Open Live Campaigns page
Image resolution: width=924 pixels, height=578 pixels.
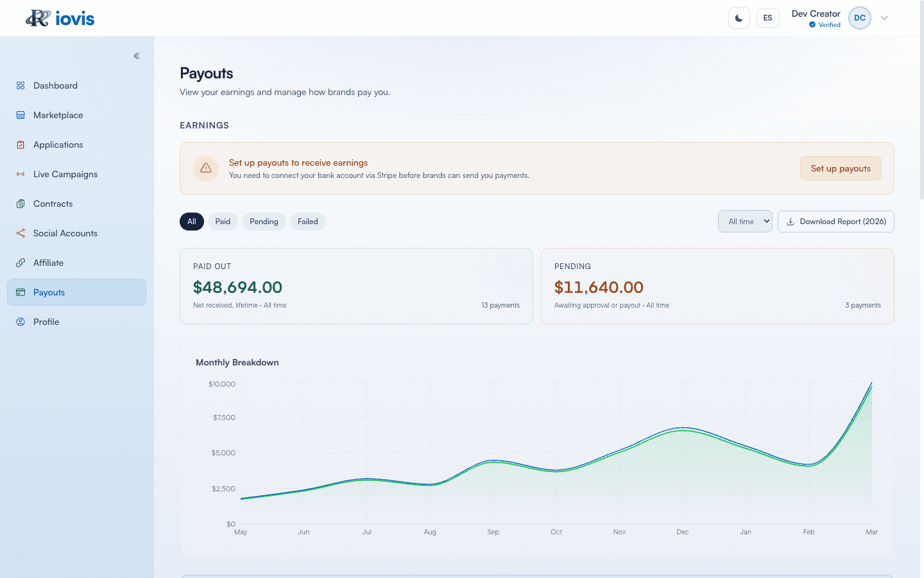pos(76,174)
